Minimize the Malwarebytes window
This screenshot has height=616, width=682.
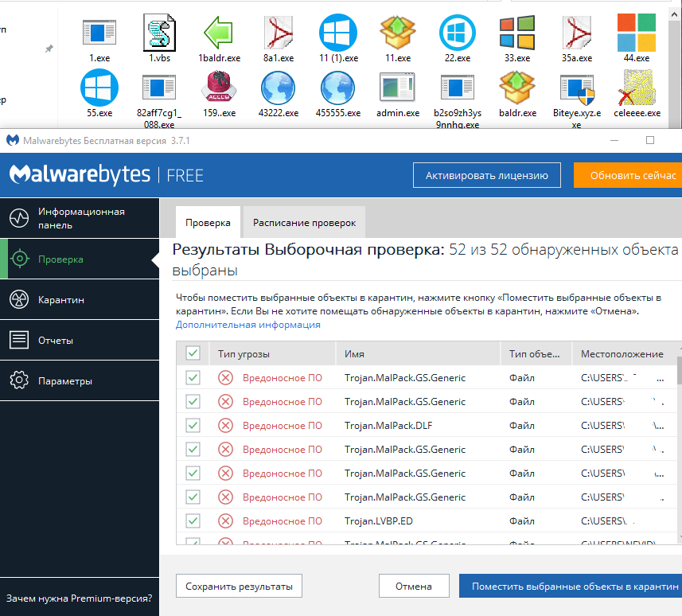point(614,140)
